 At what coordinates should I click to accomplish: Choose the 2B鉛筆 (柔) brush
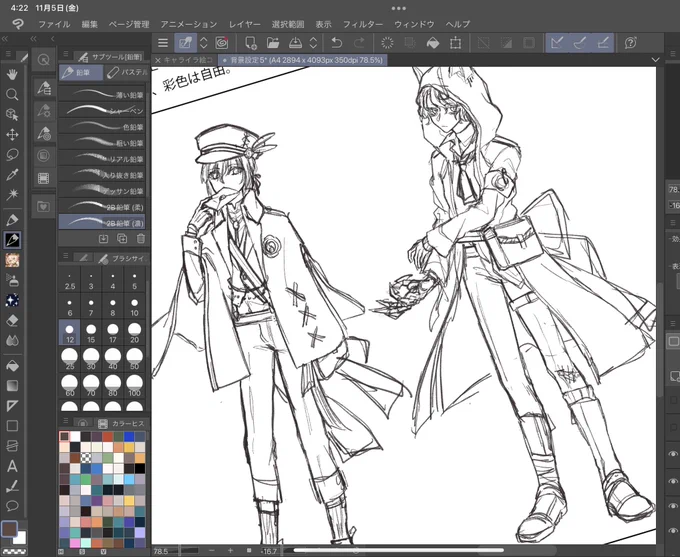[102, 206]
